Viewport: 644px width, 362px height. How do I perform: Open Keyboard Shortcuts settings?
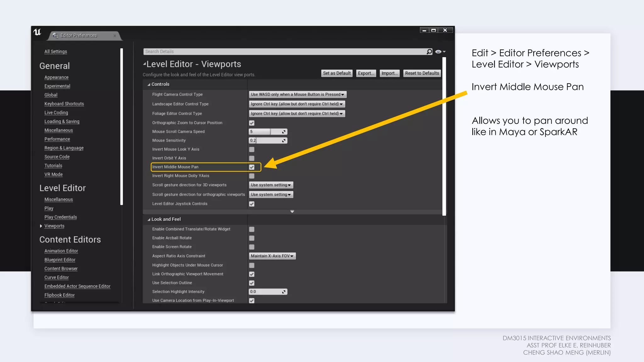point(64,104)
